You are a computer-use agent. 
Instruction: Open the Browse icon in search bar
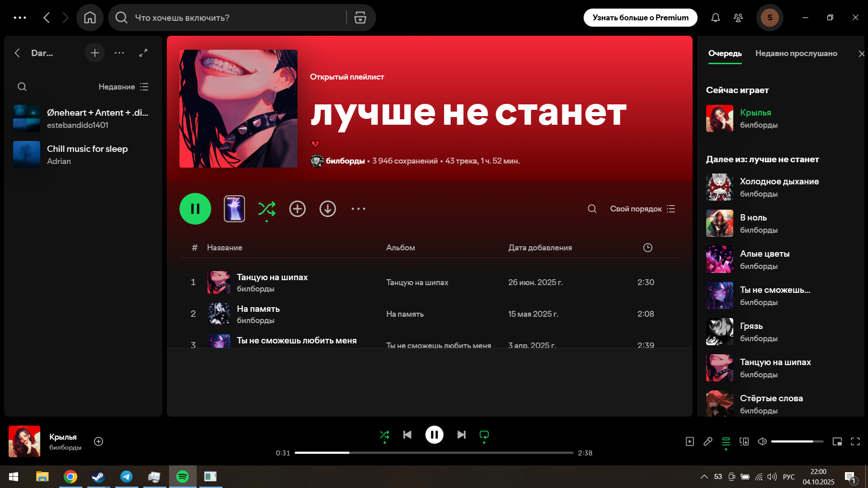point(360,18)
